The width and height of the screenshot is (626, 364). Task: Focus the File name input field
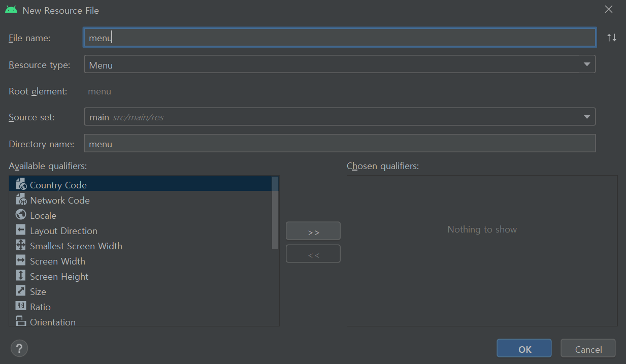coord(340,38)
